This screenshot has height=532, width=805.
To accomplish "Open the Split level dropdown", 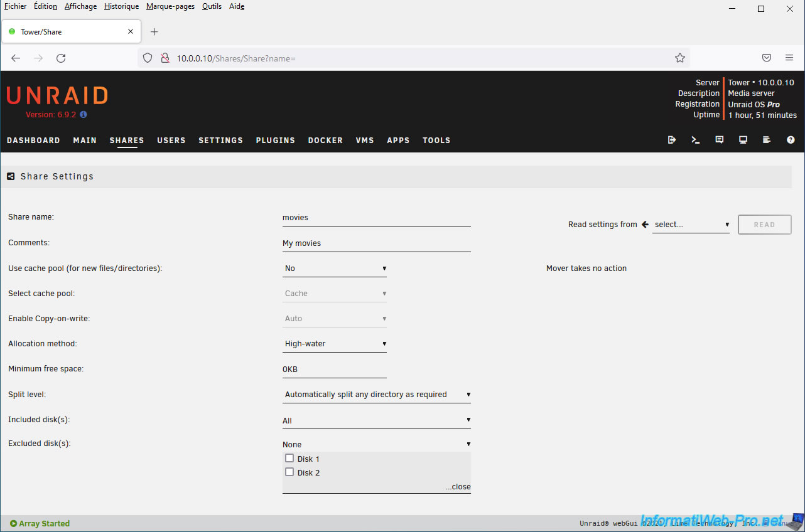I will pyautogui.click(x=376, y=395).
